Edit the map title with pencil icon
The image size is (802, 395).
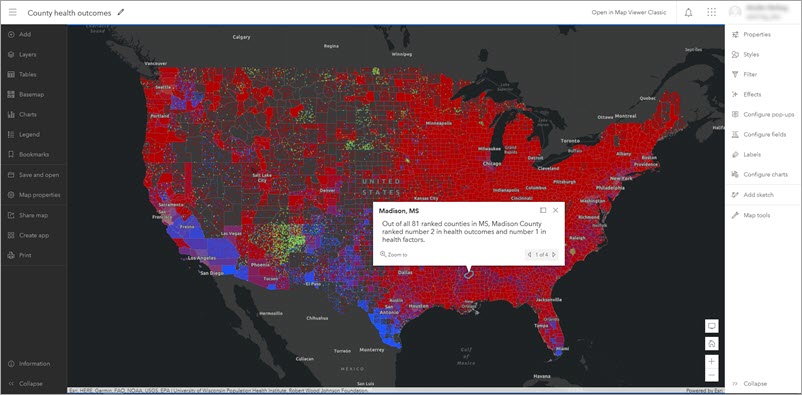pos(121,12)
